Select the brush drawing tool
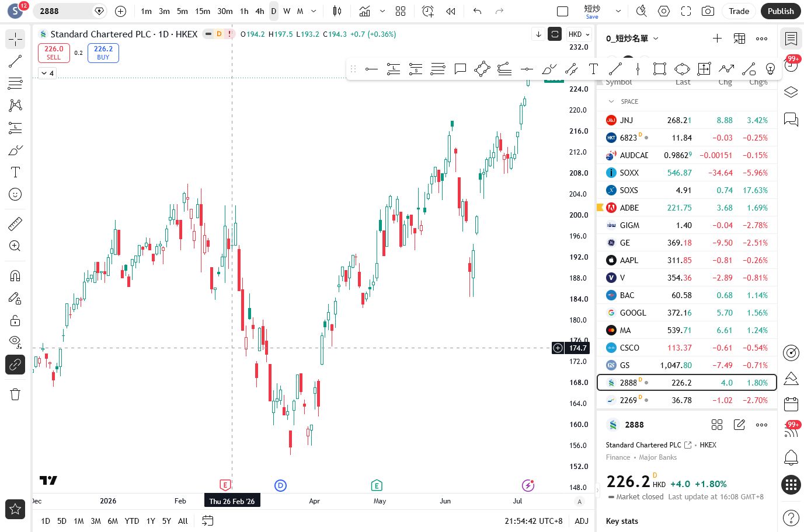Screen dimensions: 804x532 point(15,150)
